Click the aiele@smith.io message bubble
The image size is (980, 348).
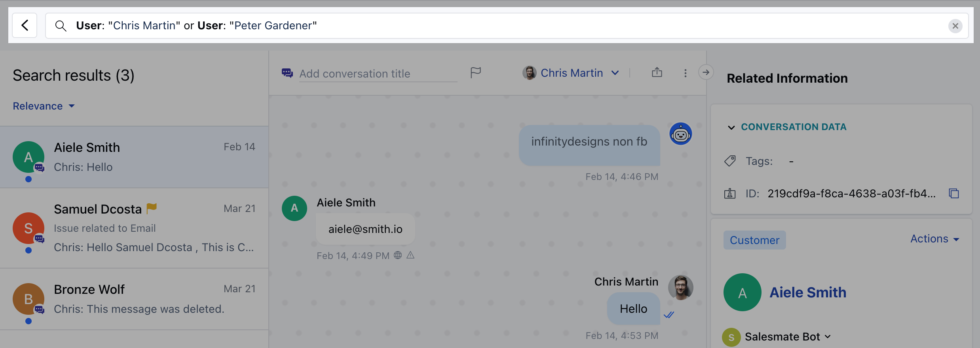(365, 229)
